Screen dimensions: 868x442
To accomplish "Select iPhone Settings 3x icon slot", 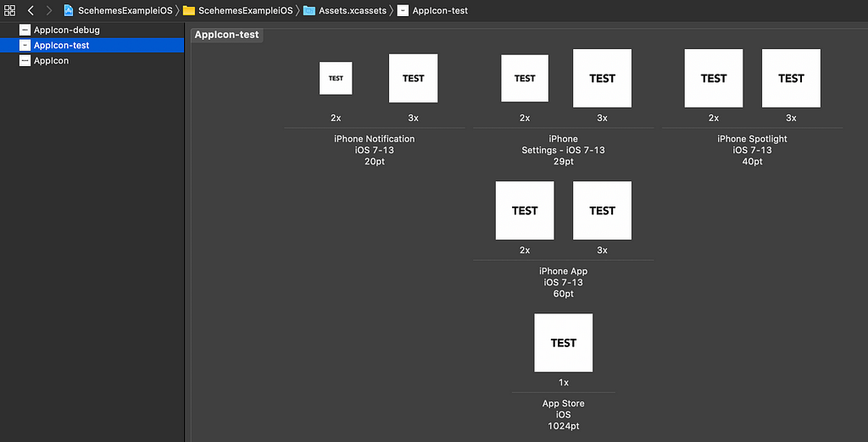I will coord(603,78).
